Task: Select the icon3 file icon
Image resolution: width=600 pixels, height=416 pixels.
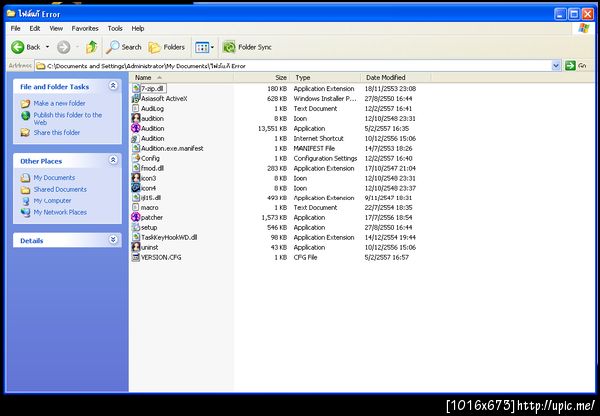Action: click(136, 178)
